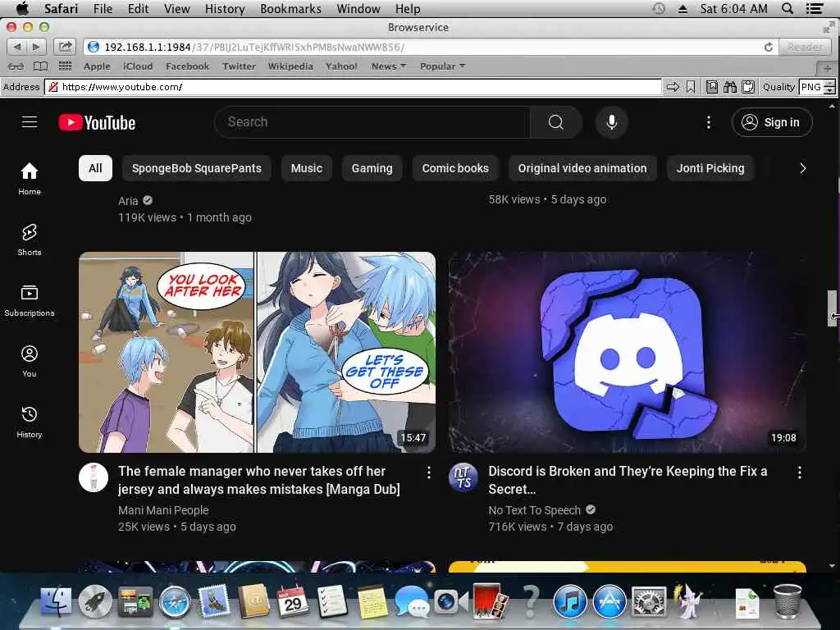Go forward with Safari forward arrow

tap(36, 47)
